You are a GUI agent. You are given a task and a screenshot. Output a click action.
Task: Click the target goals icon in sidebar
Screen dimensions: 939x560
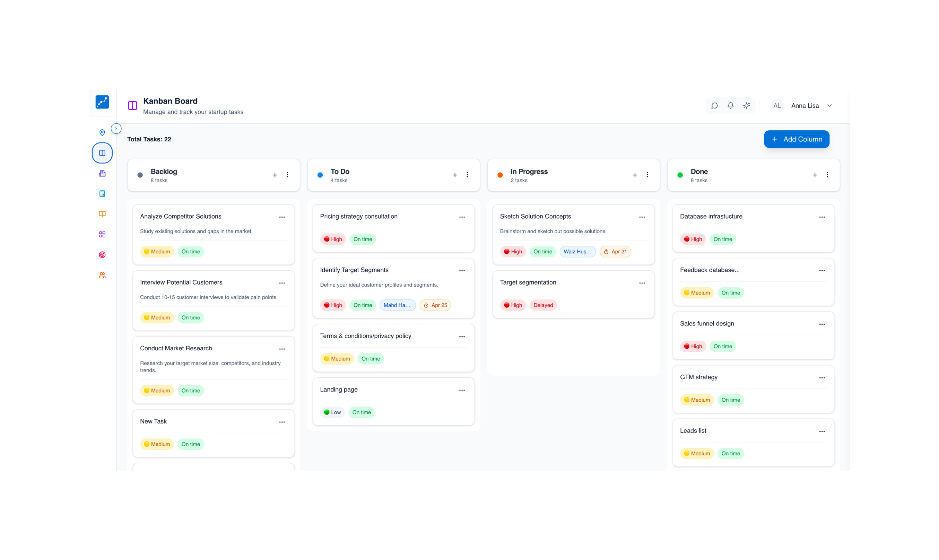point(102,255)
